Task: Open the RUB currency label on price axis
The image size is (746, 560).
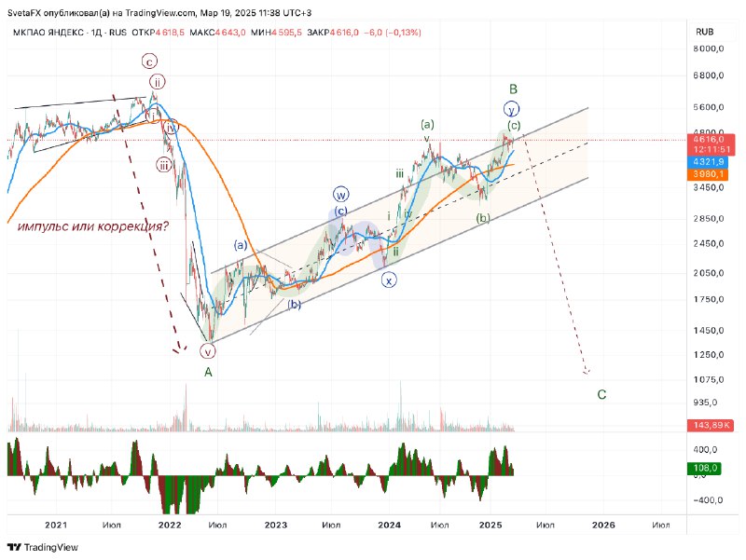Action: (x=705, y=32)
